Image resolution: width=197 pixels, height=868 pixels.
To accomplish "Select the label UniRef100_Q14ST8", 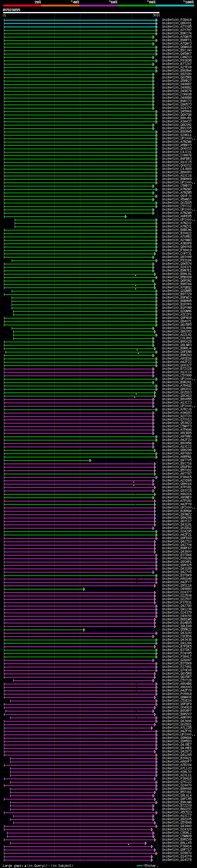I will click(177, 860).
